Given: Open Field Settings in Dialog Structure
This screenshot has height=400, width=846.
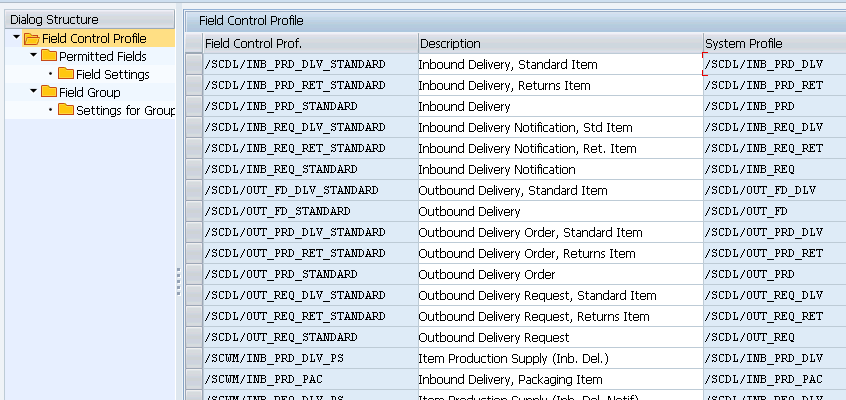Looking at the screenshot, I should 112,75.
